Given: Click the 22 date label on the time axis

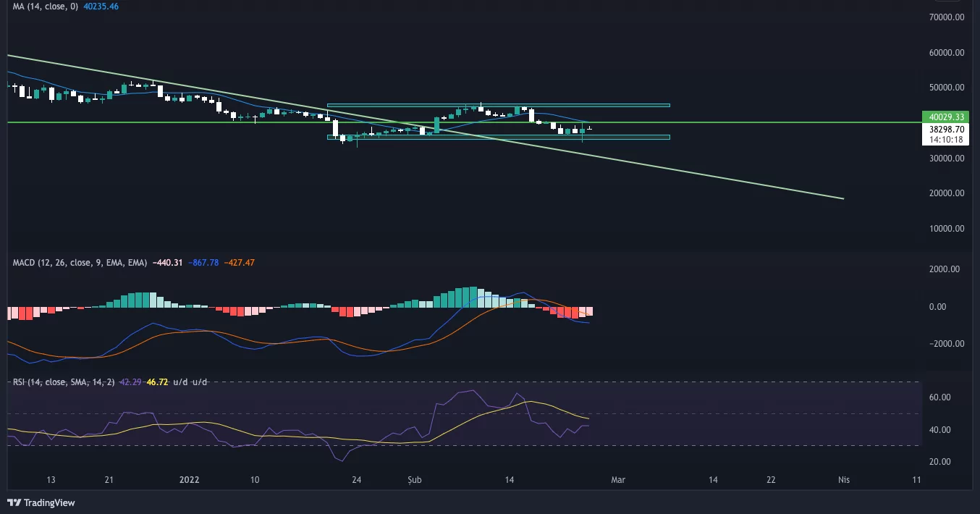Looking at the screenshot, I should pyautogui.click(x=771, y=479).
